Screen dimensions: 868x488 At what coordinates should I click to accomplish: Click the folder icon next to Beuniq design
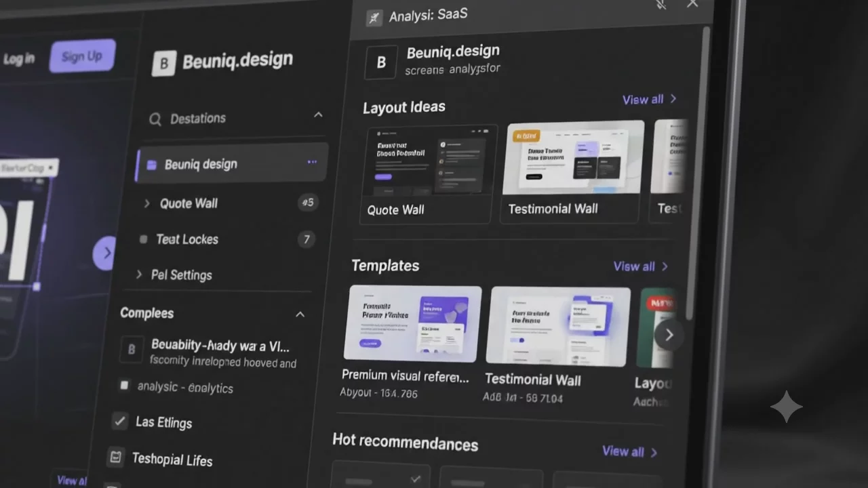pyautogui.click(x=152, y=165)
